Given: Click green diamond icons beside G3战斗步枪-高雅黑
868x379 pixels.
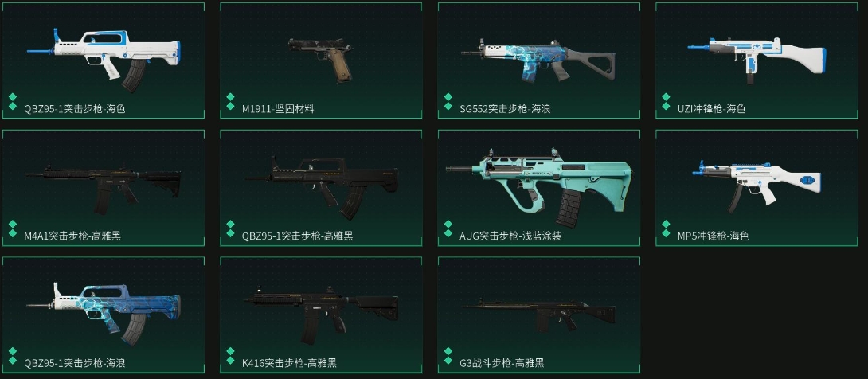Looking at the screenshot, I should tap(448, 356).
